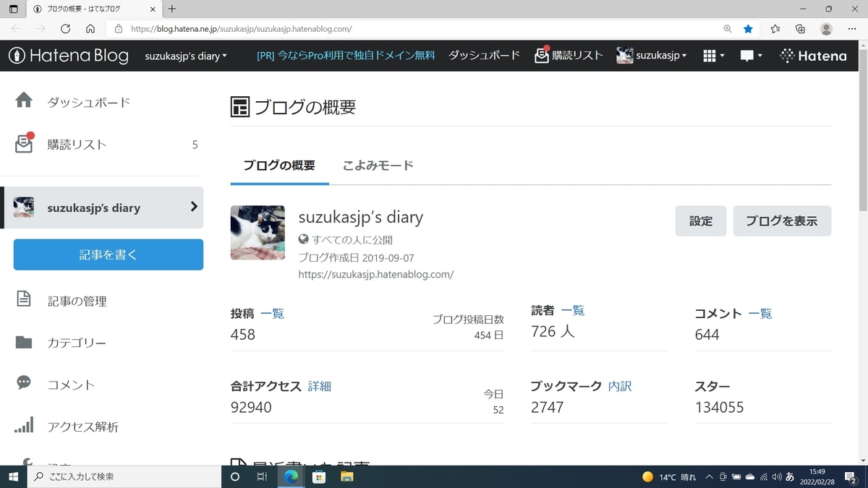Viewport: 868px width, 488px height.
Task: Open Cortana circle icon in taskbar
Action: point(234,476)
